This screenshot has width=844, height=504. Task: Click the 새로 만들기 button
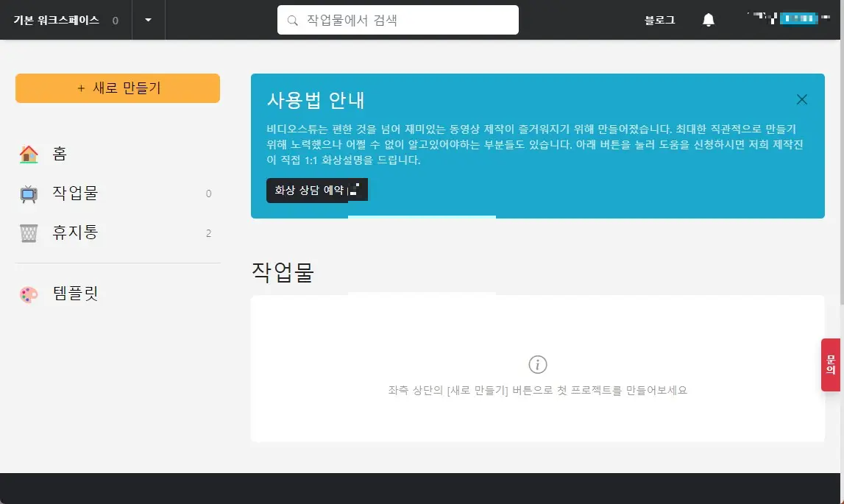point(117,88)
